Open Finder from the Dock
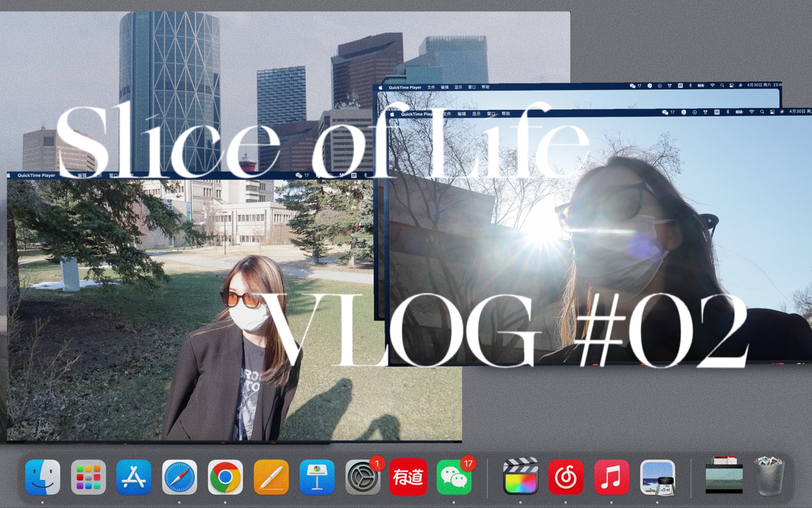 pos(43,477)
